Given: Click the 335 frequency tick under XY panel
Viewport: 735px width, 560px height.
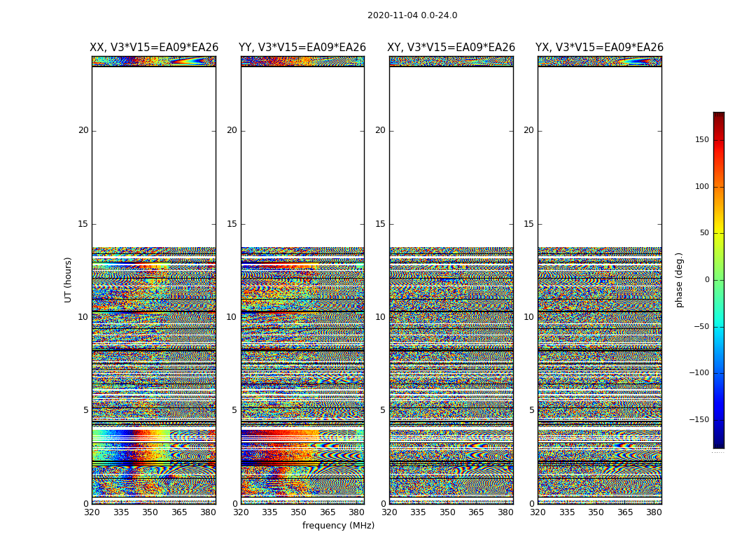Looking at the screenshot, I should [418, 512].
